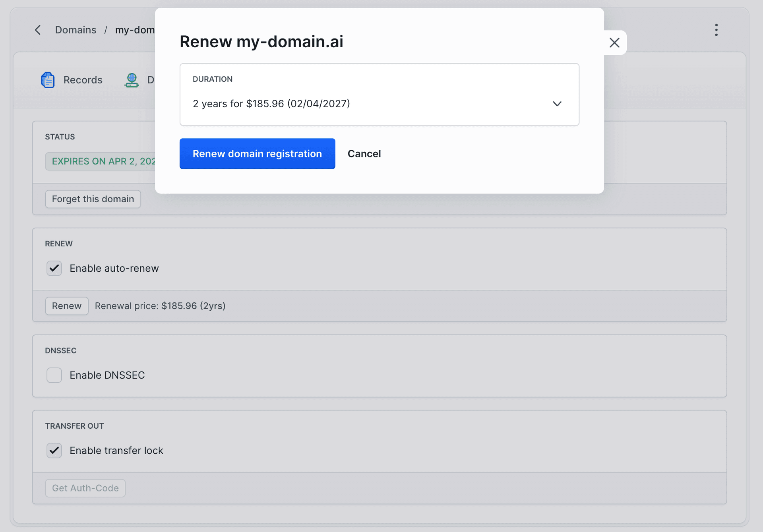Click the Enable auto-renew label text
This screenshot has width=763, height=532.
tap(114, 268)
